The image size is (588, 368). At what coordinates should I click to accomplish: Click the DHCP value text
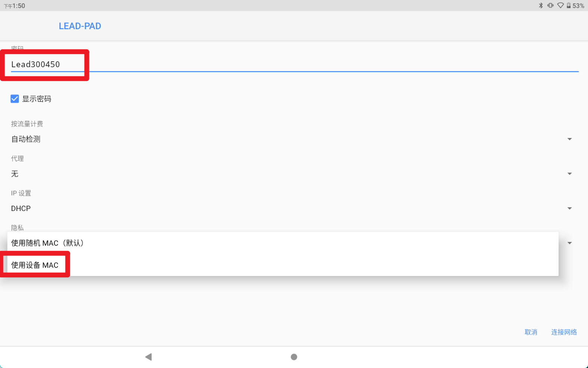pyautogui.click(x=21, y=209)
